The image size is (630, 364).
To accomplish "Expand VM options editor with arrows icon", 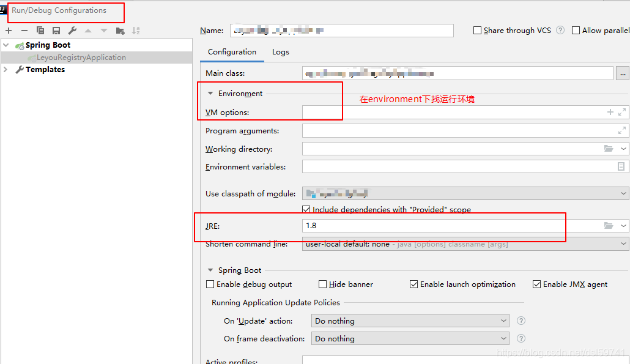I will click(623, 112).
